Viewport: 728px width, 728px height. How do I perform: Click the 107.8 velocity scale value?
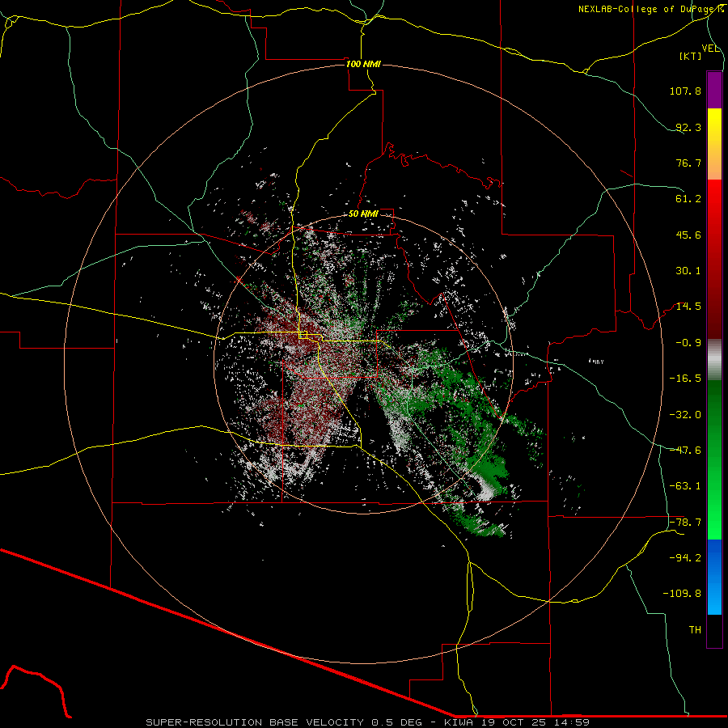point(685,91)
